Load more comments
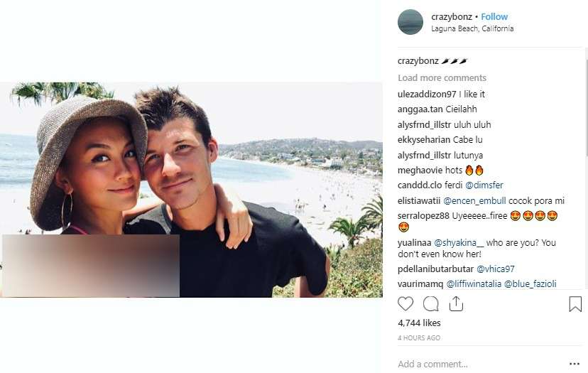 tap(442, 77)
